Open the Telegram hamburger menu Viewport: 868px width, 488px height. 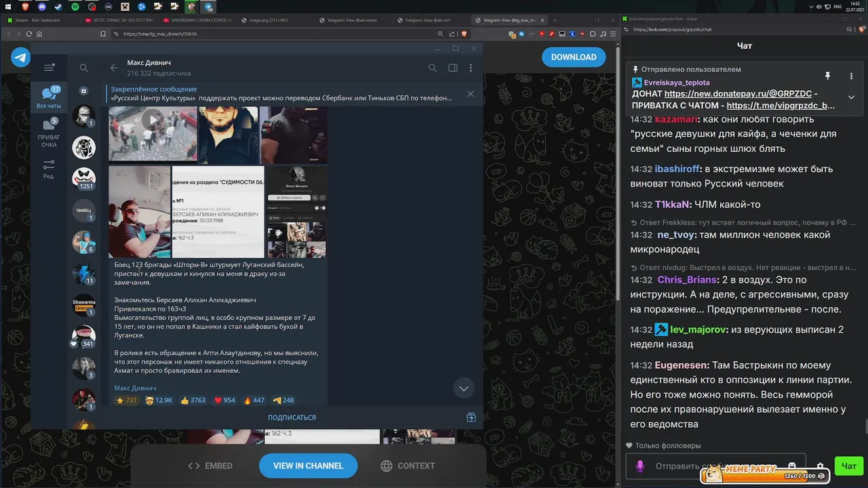(x=49, y=67)
